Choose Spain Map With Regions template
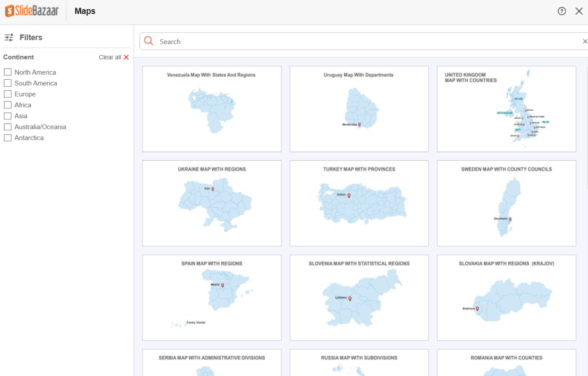 click(x=211, y=297)
